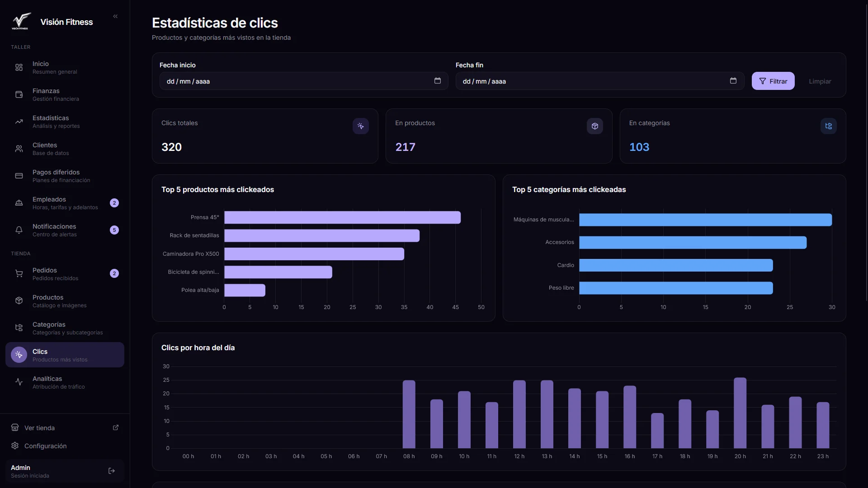Open Notificaciones bell icon
Image resolution: width=868 pixels, height=488 pixels.
click(x=19, y=230)
